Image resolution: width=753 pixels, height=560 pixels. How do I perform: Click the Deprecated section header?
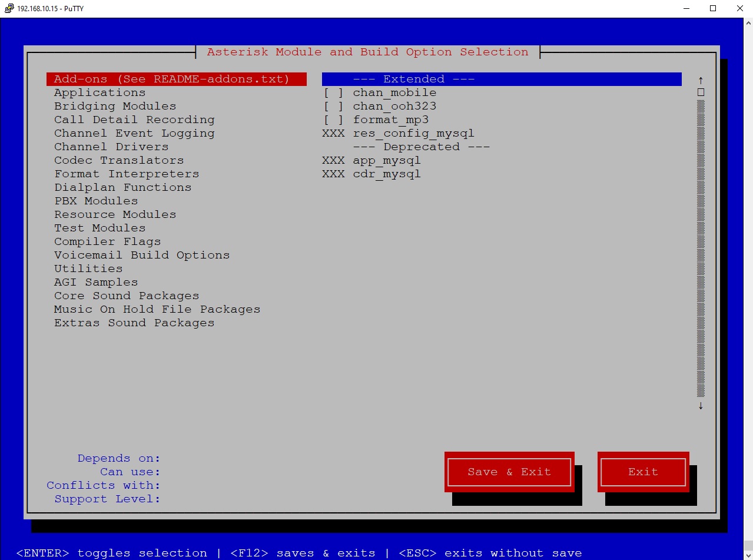coord(421,147)
